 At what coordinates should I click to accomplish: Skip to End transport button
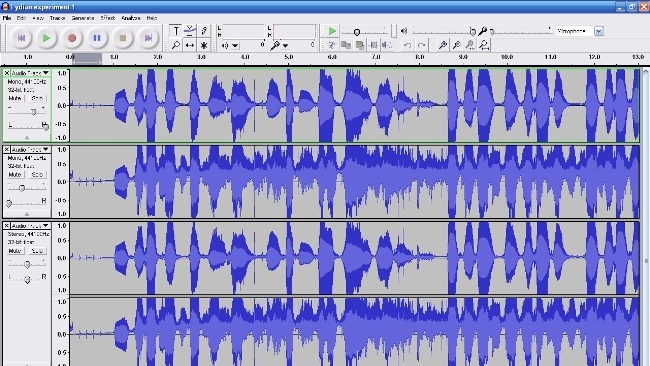pyautogui.click(x=148, y=38)
